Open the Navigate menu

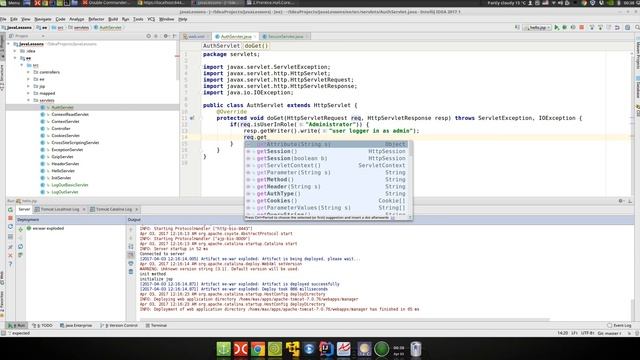tap(43, 19)
